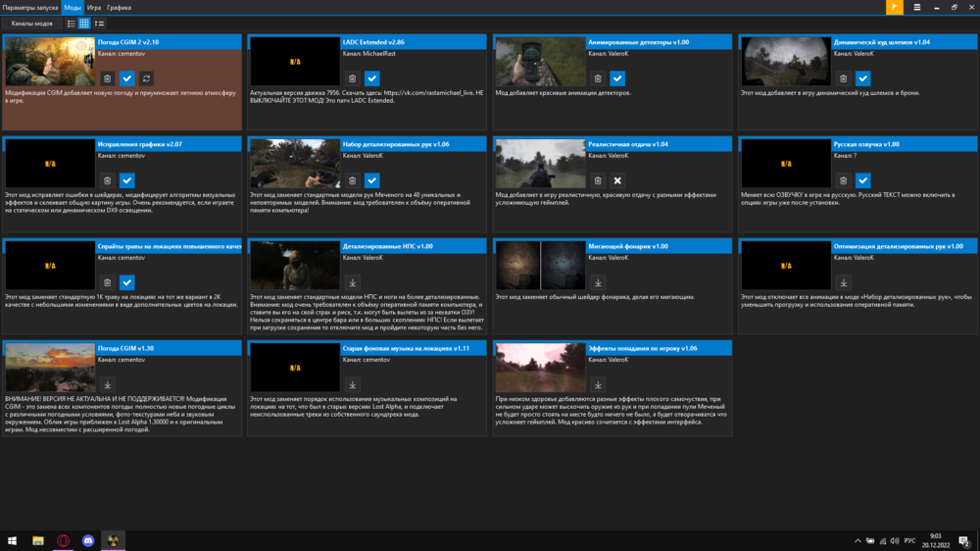Image resolution: width=980 pixels, height=551 pixels.
Task: Uncheck the Анимированные детекторы mod
Action: click(x=617, y=78)
